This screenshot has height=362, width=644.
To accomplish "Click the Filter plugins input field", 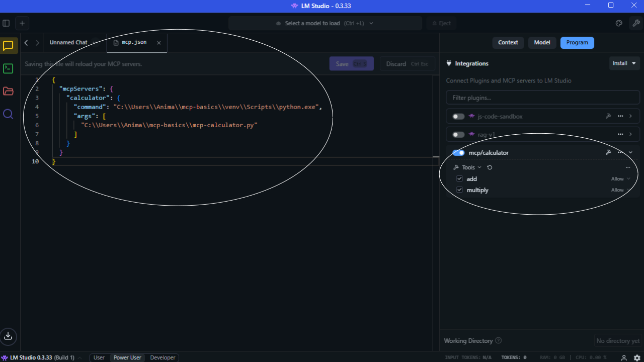I will coord(542,98).
